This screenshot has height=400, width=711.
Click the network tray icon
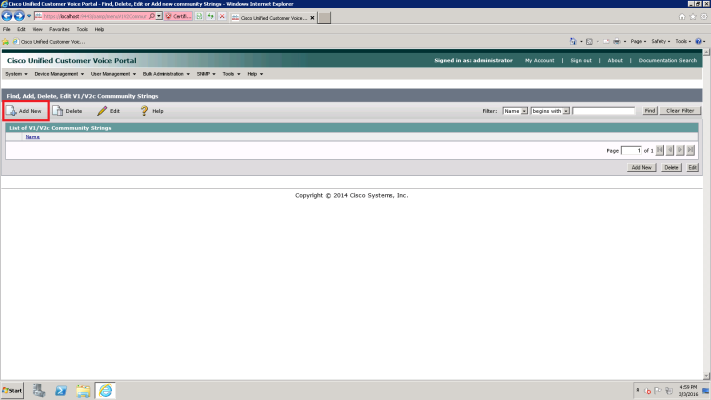point(669,390)
